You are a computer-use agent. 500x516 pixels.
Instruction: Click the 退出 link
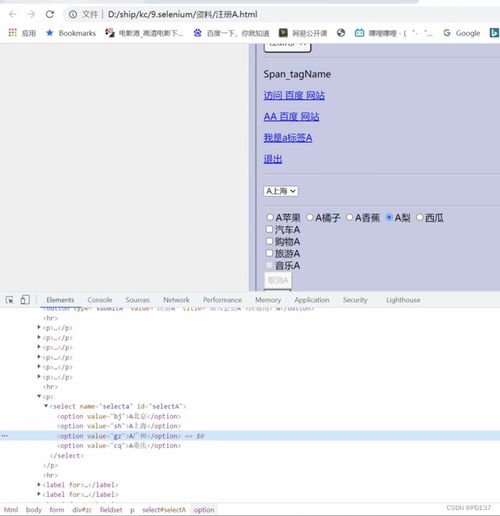point(273,159)
